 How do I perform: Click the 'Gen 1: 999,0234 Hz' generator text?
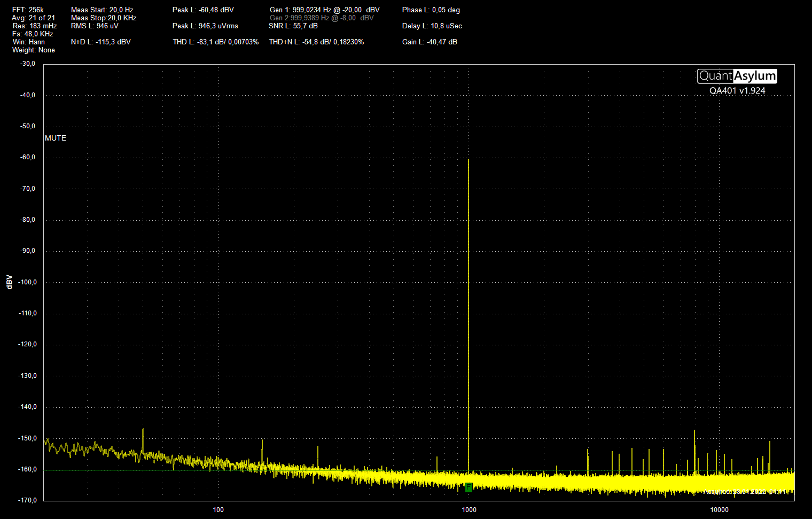(325, 10)
